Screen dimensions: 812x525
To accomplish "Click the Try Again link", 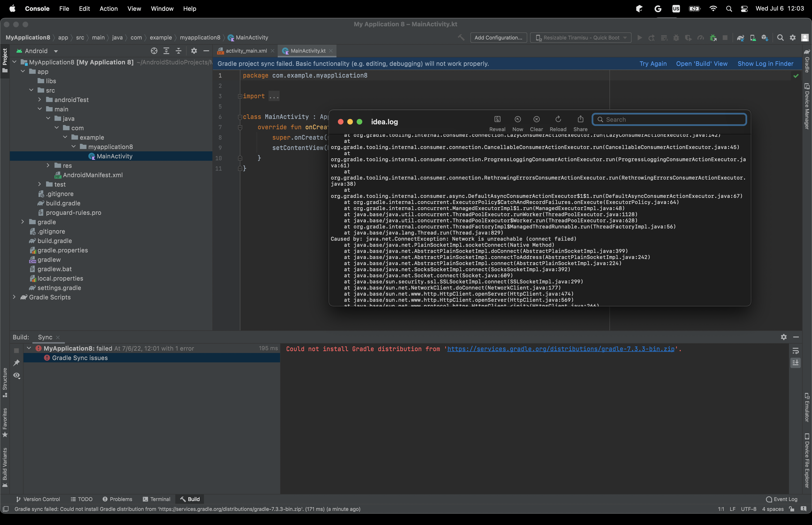I will [652, 63].
